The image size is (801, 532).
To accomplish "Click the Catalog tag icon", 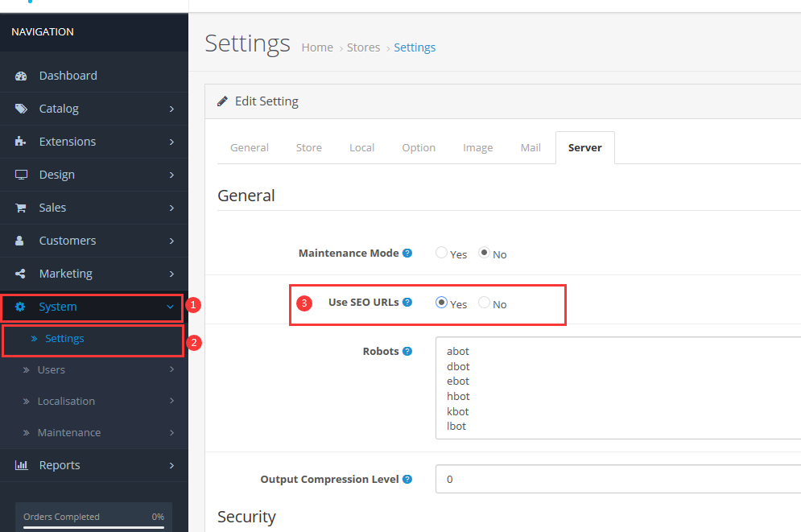I will pos(22,109).
